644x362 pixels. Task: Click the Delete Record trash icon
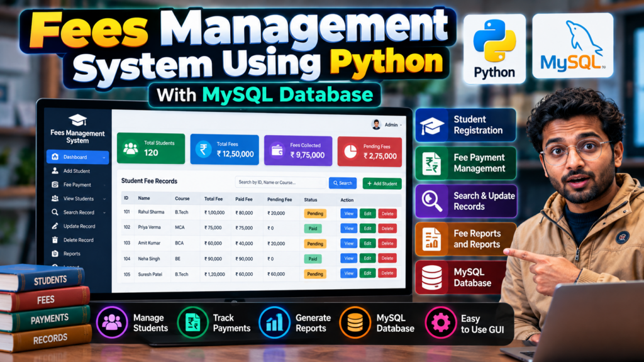coord(55,239)
